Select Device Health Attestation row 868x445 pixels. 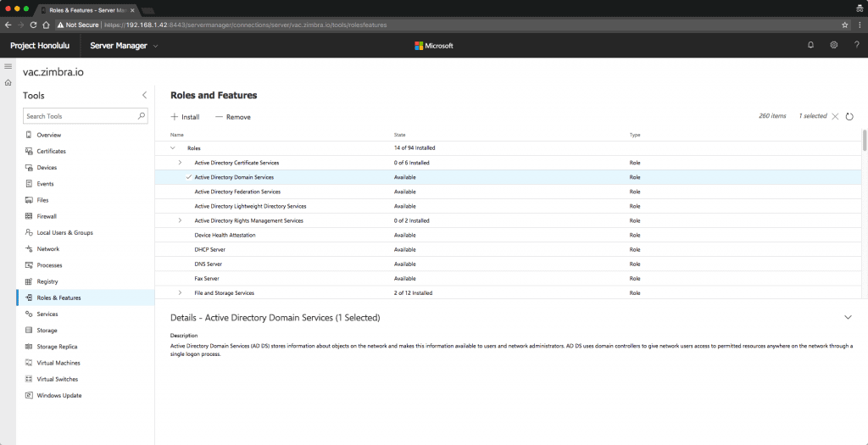pyautogui.click(x=509, y=235)
